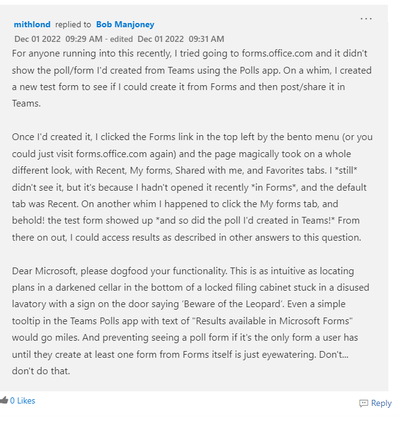Click the "edited" label in timestamp line
Viewport: 400px width, 421px height.
pyautogui.click(x=121, y=39)
